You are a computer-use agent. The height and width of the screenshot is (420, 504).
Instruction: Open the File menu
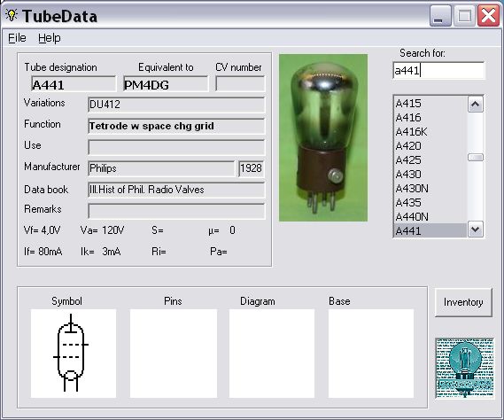point(17,38)
